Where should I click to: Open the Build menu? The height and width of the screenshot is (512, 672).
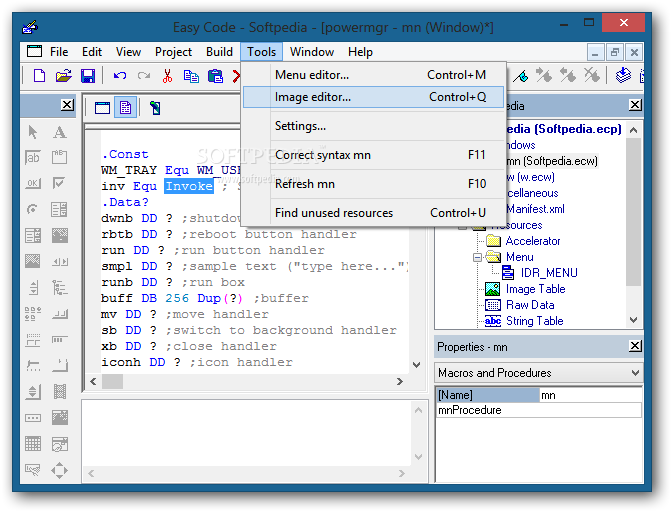coord(219,52)
